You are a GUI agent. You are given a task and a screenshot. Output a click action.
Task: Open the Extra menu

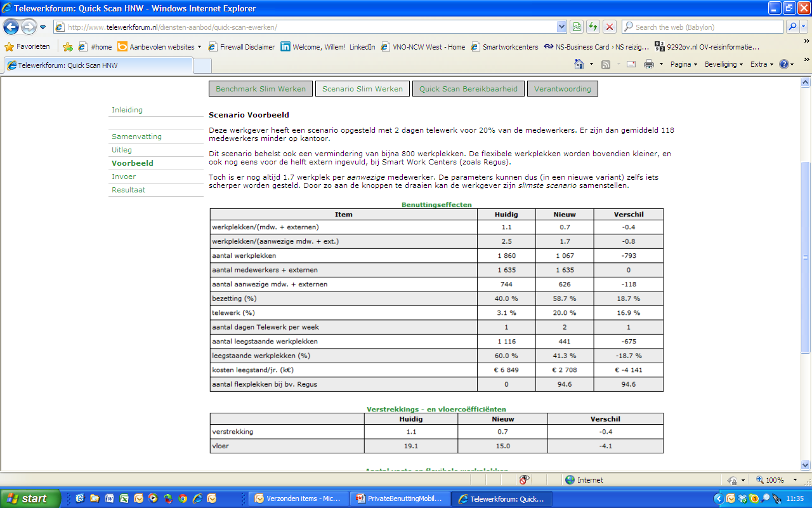click(762, 64)
